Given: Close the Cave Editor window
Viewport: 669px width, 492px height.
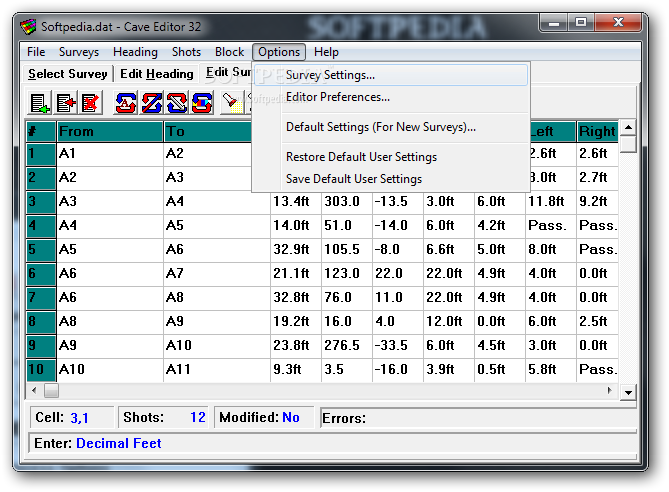Looking at the screenshot, I should click(618, 23).
